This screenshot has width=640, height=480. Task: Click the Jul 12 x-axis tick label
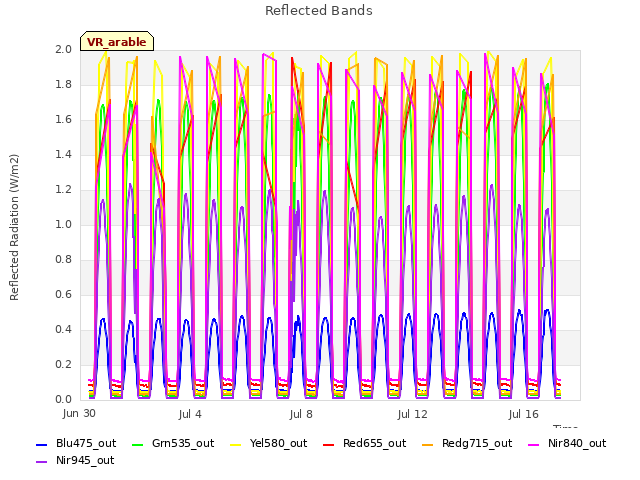pos(412,414)
